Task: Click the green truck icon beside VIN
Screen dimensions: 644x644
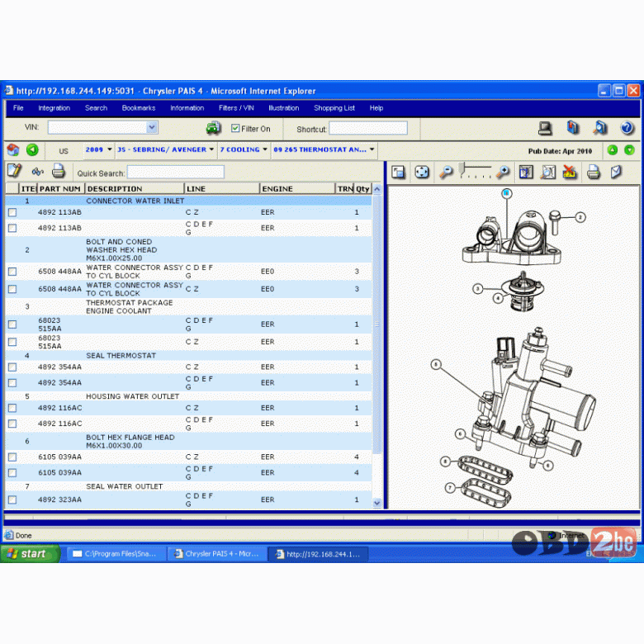Action: click(x=213, y=128)
